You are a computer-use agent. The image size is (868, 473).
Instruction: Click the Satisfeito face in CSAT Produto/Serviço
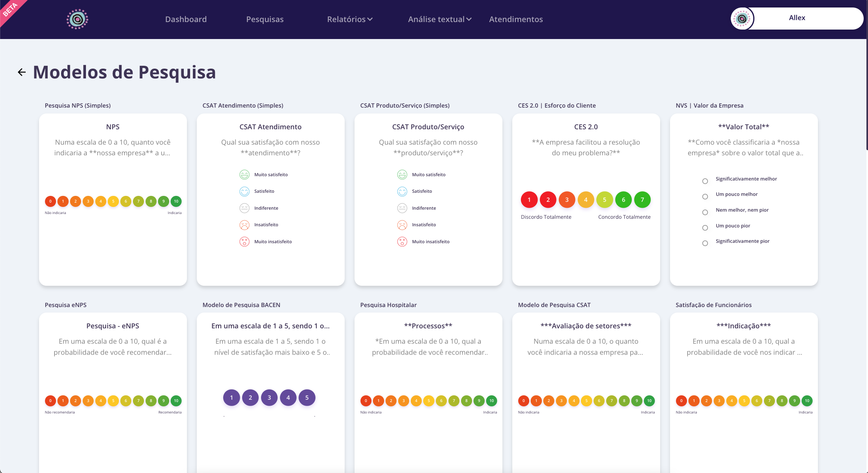[402, 191]
